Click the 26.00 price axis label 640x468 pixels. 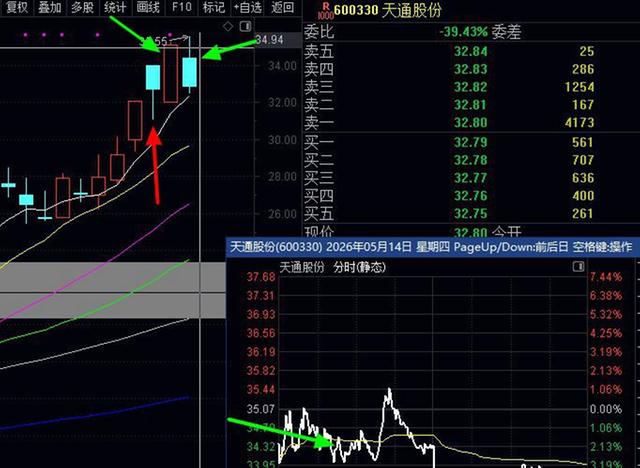tap(282, 214)
